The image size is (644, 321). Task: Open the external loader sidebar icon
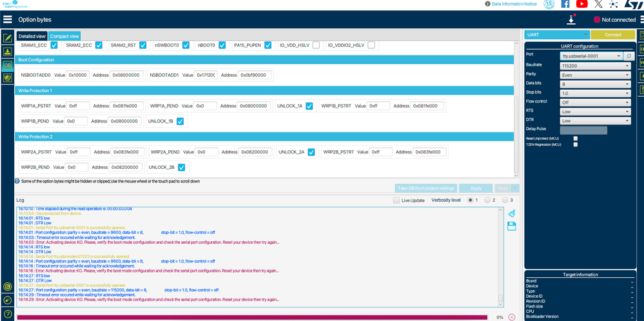pos(7,287)
